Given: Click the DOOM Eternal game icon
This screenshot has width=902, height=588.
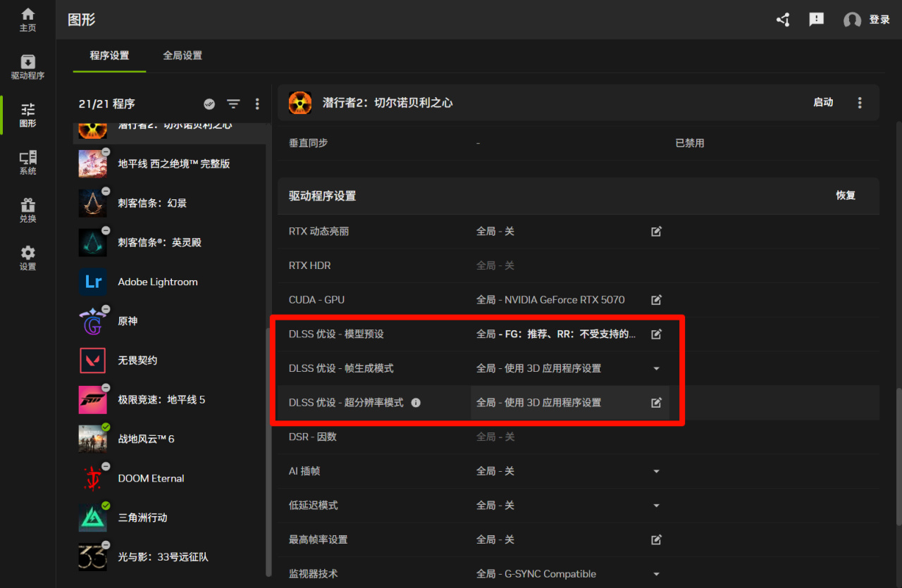Looking at the screenshot, I should [x=93, y=478].
